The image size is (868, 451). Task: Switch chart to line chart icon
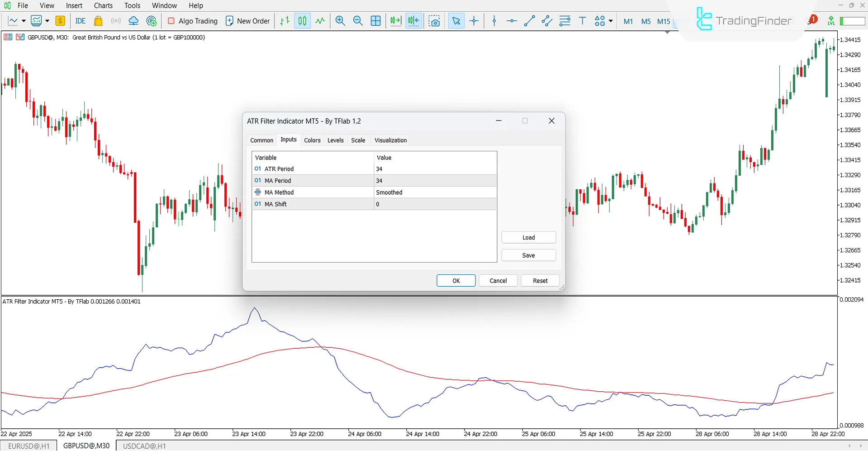[320, 21]
